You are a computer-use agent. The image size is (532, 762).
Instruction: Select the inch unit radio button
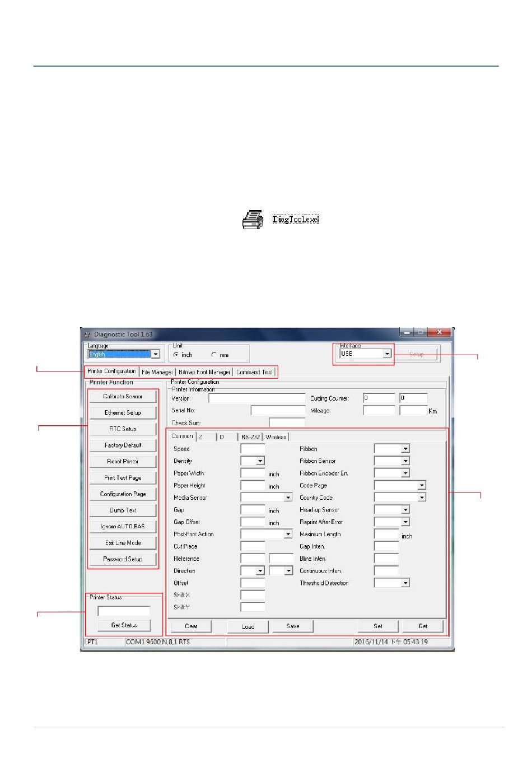176,355
